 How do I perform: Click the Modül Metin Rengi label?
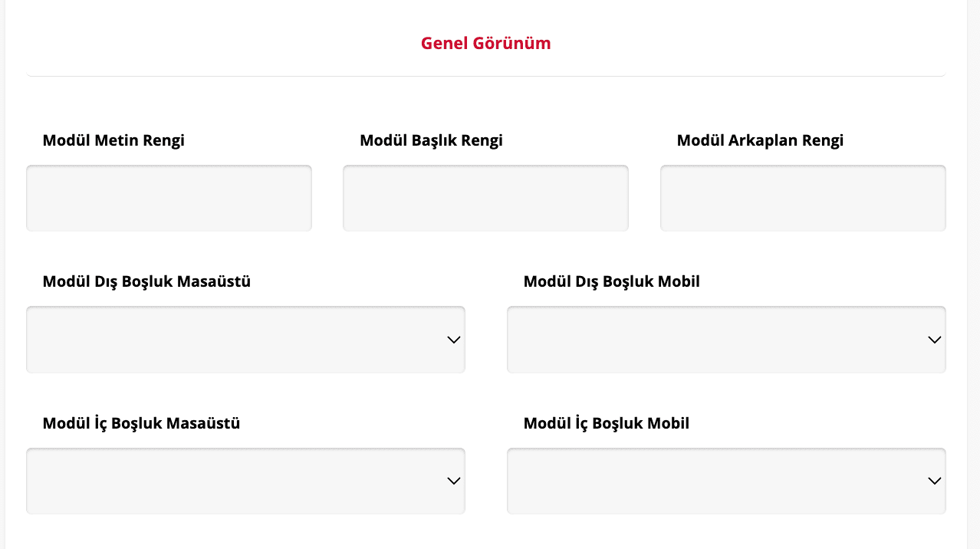click(113, 140)
